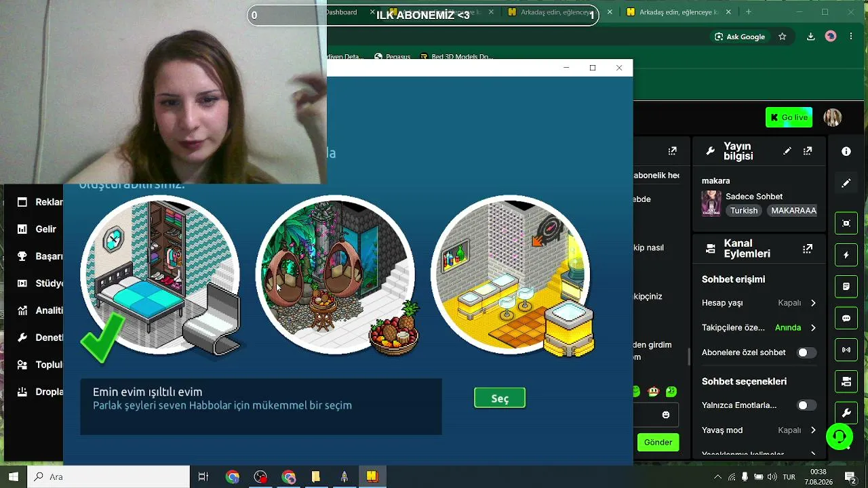The width and height of the screenshot is (868, 488).
Task: Pop out the chat panel
Action: [672, 151]
